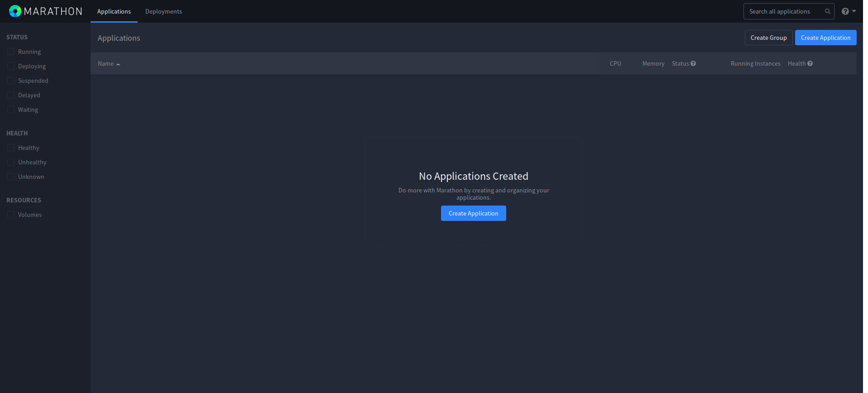This screenshot has width=868, height=393.
Task: Open the Deployments tab
Action: pyautogui.click(x=163, y=11)
